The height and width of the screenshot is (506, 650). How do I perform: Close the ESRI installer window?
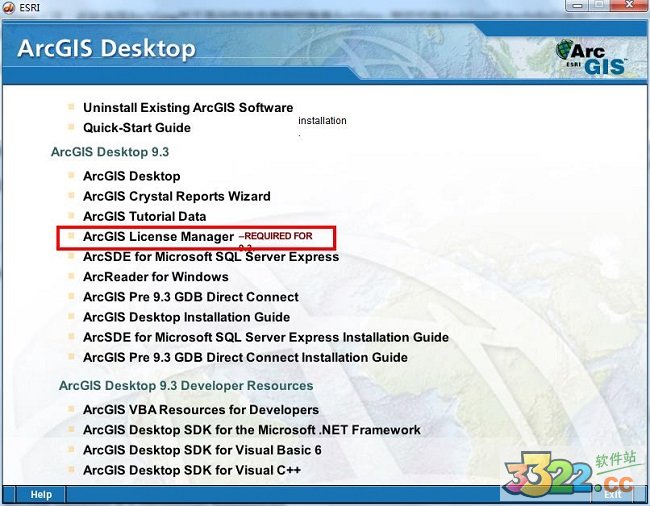point(628,5)
